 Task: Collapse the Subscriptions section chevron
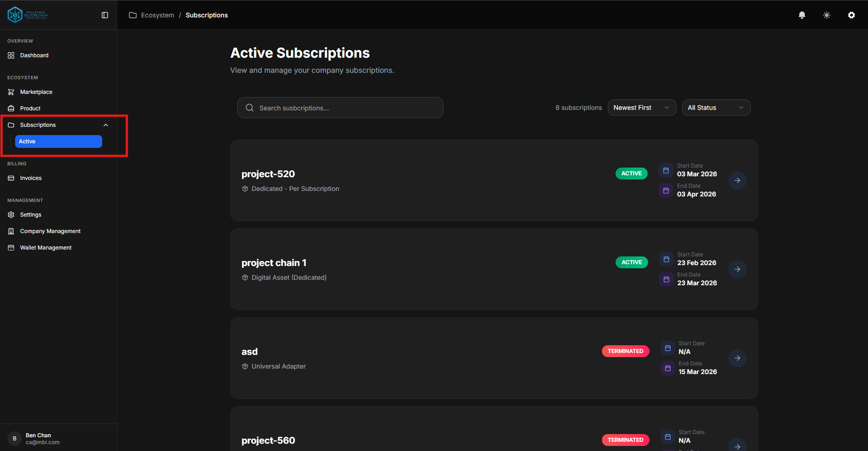click(105, 125)
